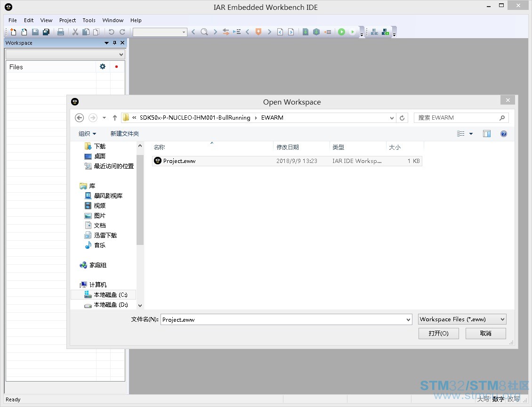Click the Print toolbar icon
This screenshot has width=532, height=407.
pos(61,32)
